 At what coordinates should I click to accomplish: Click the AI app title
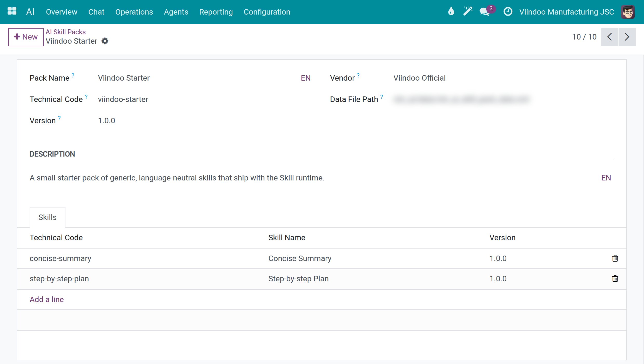point(30,12)
